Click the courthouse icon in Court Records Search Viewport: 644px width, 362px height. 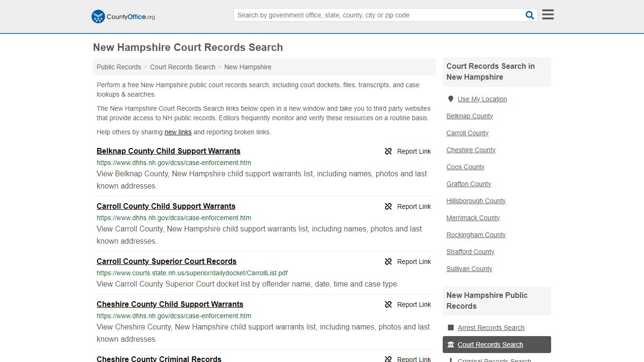pos(451,345)
